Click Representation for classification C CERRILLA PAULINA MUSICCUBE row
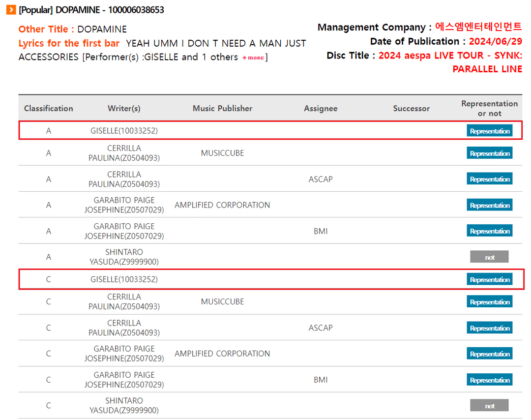This screenshot has height=420, width=531. point(489,302)
